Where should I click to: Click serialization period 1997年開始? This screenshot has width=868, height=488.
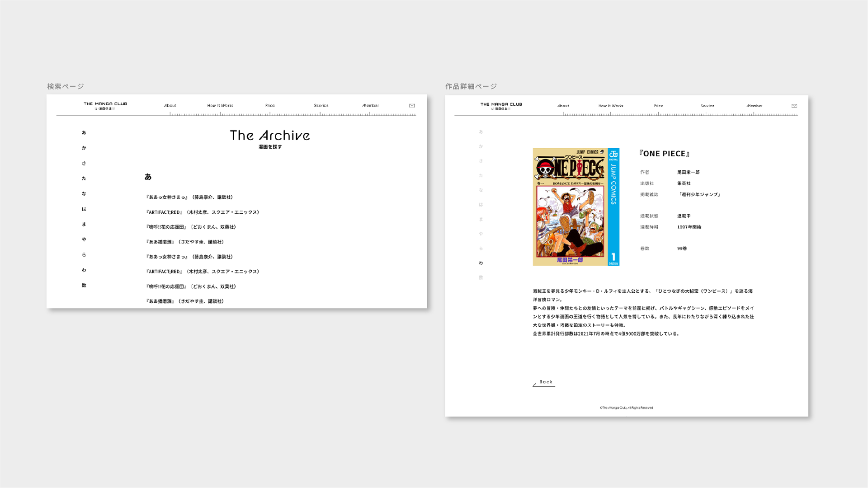tap(689, 227)
